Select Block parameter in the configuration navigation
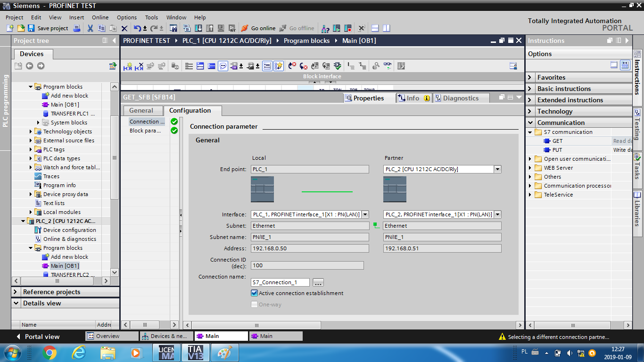The height and width of the screenshot is (362, 644). (145, 131)
